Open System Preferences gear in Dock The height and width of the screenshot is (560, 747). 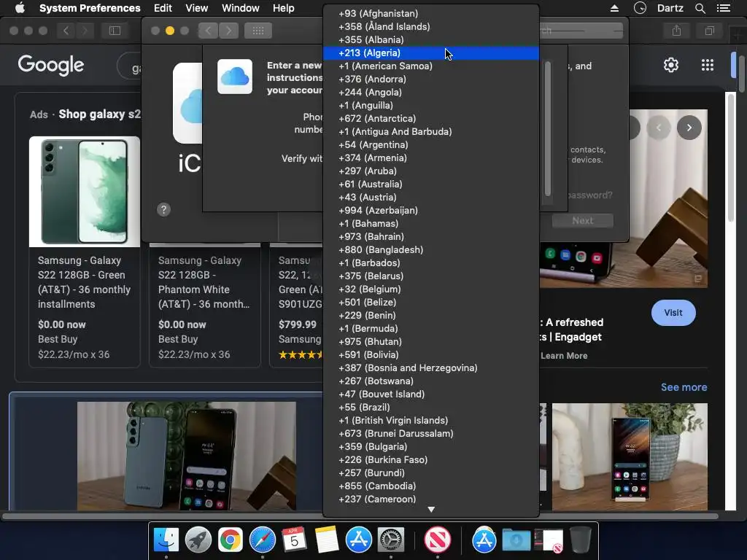point(391,540)
